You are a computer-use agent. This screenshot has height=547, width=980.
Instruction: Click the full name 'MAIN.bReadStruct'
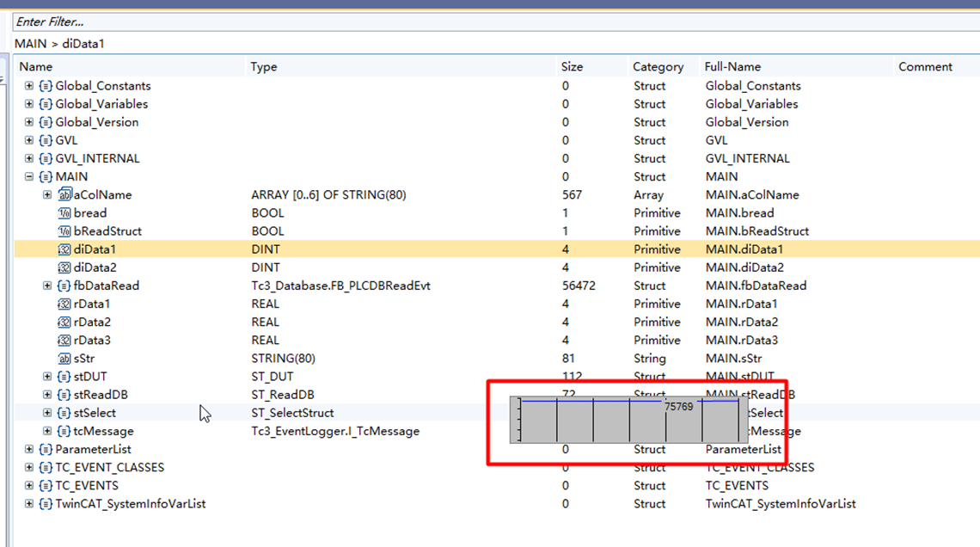click(756, 230)
